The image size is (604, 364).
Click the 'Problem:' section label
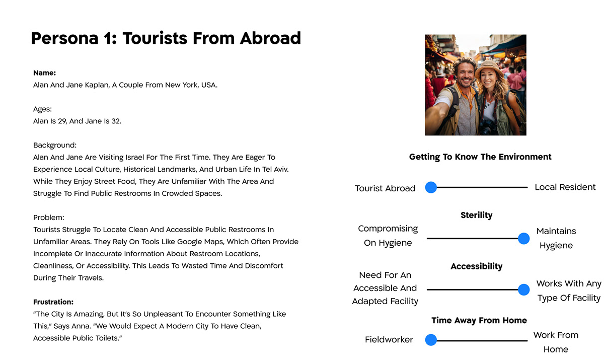click(x=49, y=217)
